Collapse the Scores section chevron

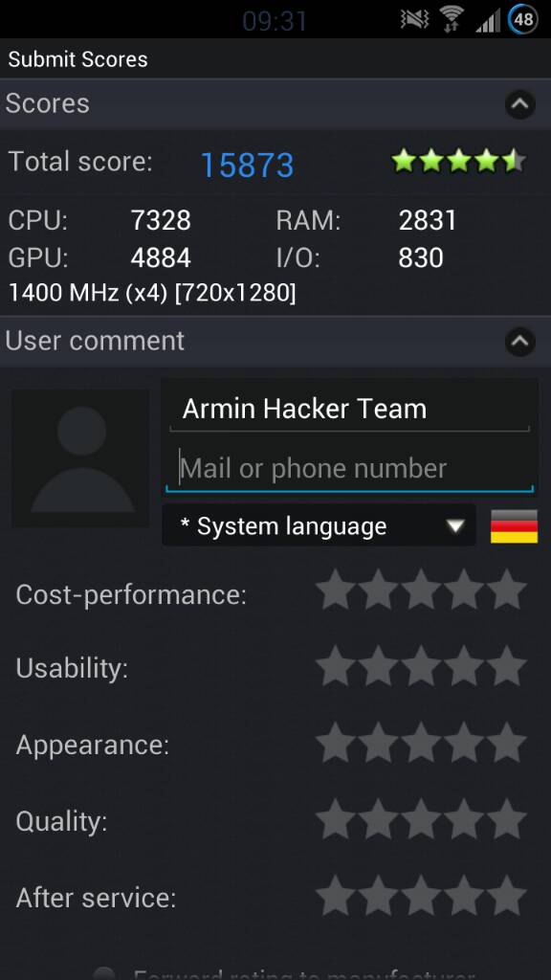click(519, 104)
